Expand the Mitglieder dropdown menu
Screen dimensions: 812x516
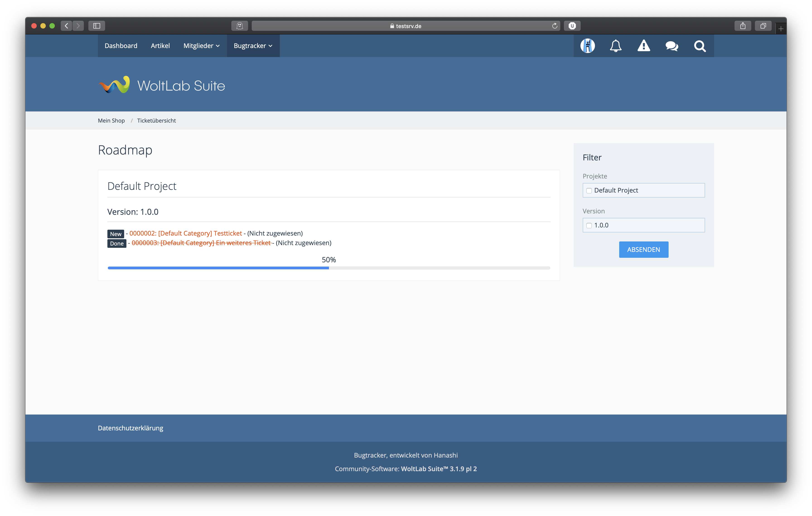pos(201,46)
